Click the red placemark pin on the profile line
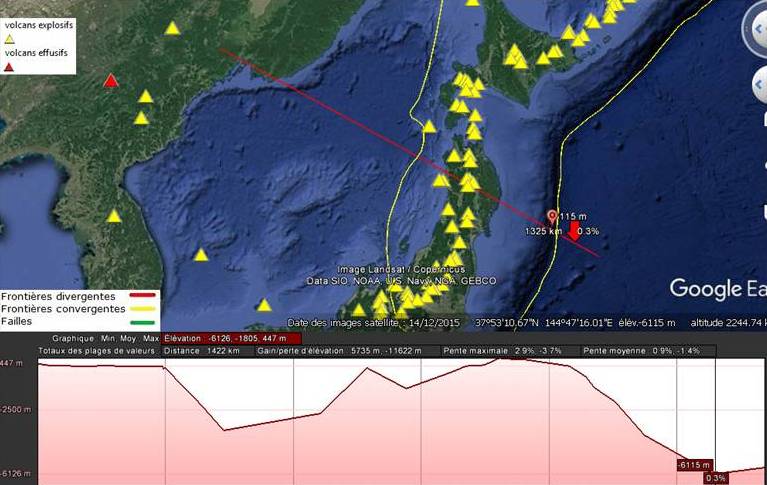 pos(552,216)
